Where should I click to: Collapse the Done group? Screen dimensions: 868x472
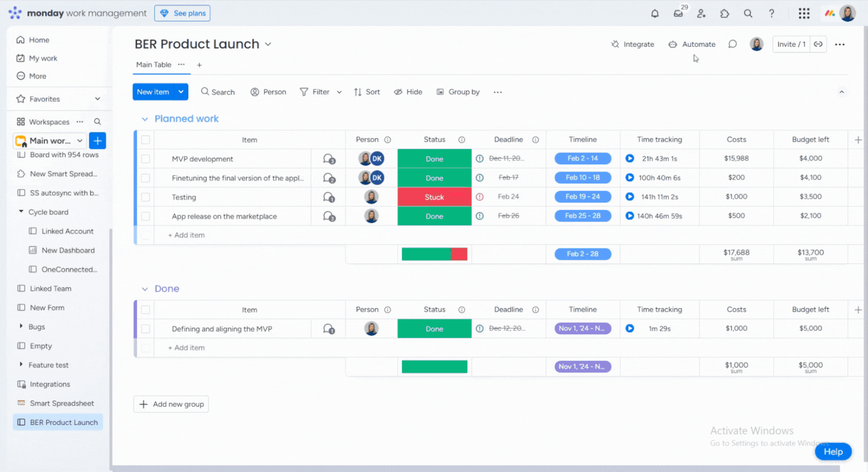[145, 289]
